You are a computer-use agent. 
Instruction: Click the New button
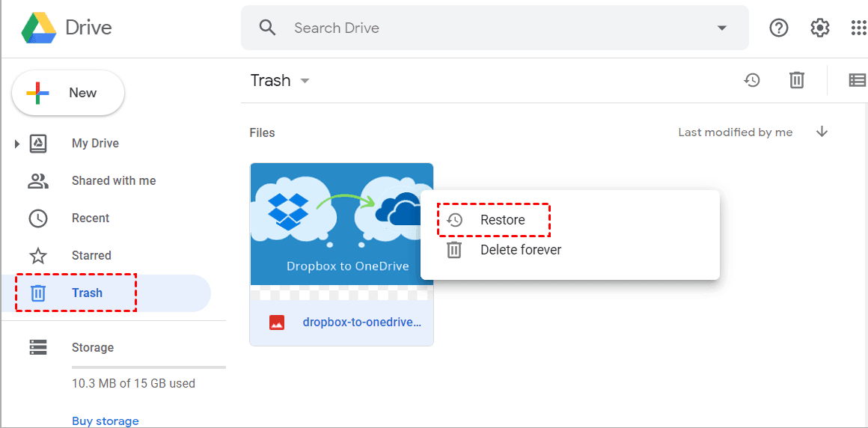click(x=68, y=93)
